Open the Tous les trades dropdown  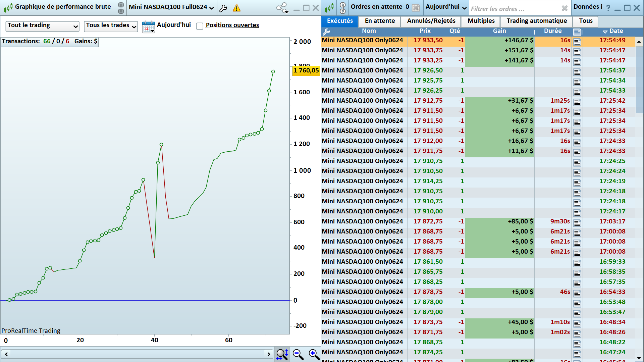pos(111,26)
